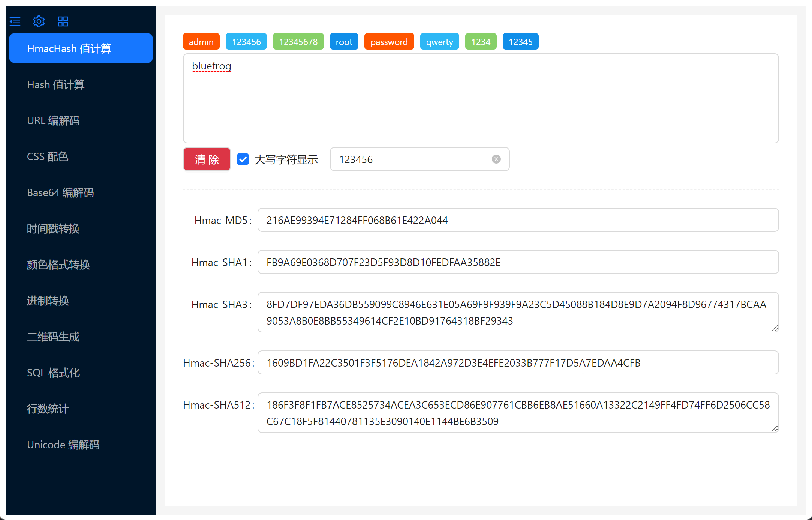Click the password preset tag
The image size is (812, 520).
[x=389, y=42]
